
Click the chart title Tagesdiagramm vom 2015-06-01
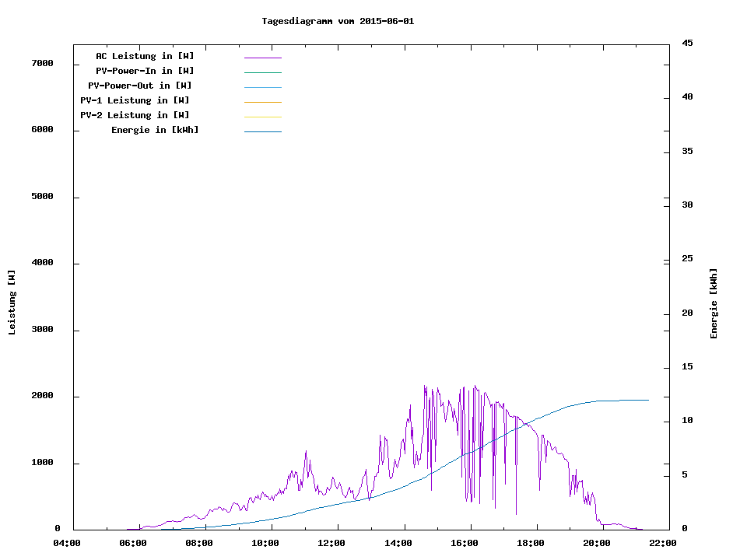338,21
